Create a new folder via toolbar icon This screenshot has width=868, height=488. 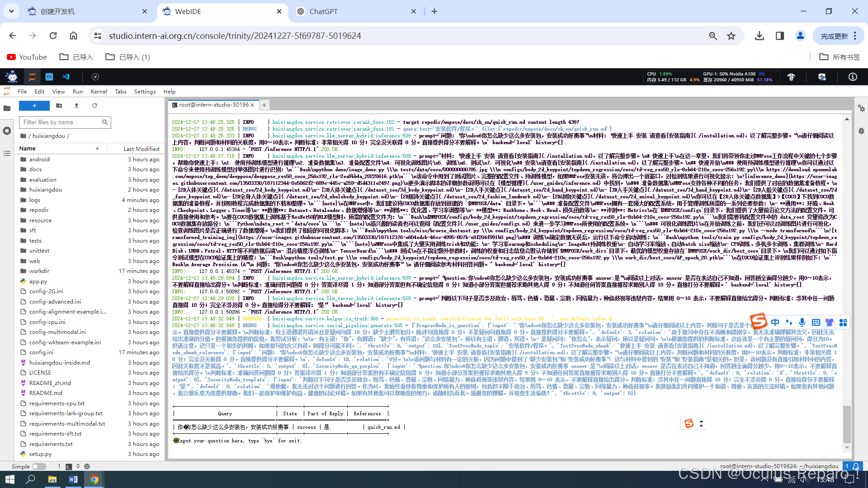tap(59, 105)
